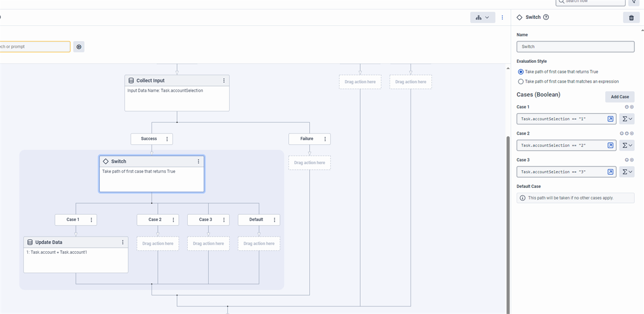
Task: Click into the Name field containing 'Switch'
Action: coord(575,47)
